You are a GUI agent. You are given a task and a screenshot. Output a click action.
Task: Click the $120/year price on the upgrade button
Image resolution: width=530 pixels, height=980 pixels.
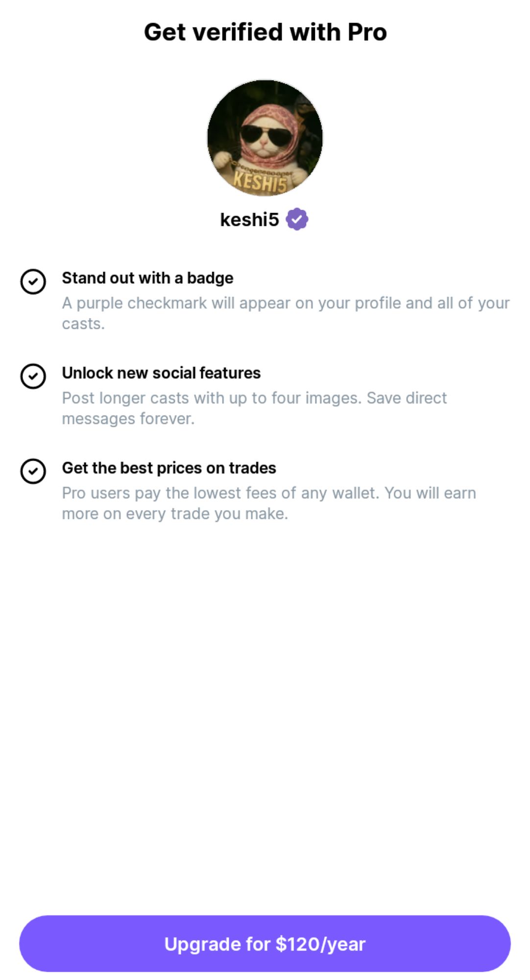tap(320, 944)
